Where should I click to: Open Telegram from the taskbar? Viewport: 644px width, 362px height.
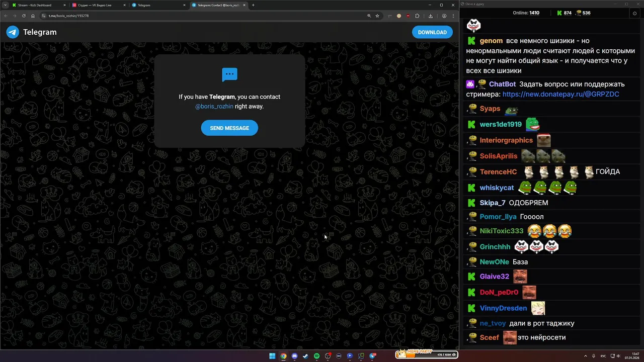tap(372, 356)
